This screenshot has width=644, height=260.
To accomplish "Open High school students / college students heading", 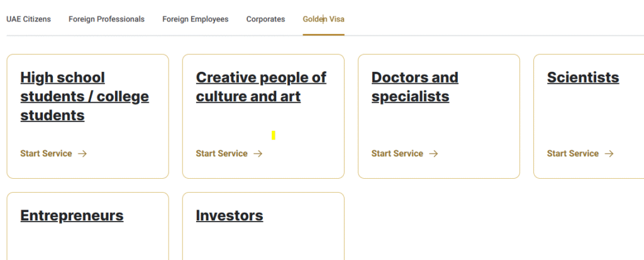I will tap(85, 96).
